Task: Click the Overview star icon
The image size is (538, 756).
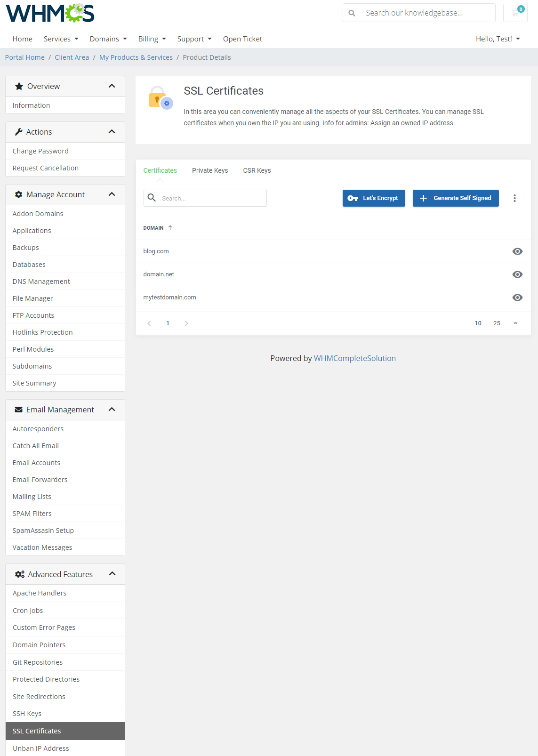Action: point(19,86)
